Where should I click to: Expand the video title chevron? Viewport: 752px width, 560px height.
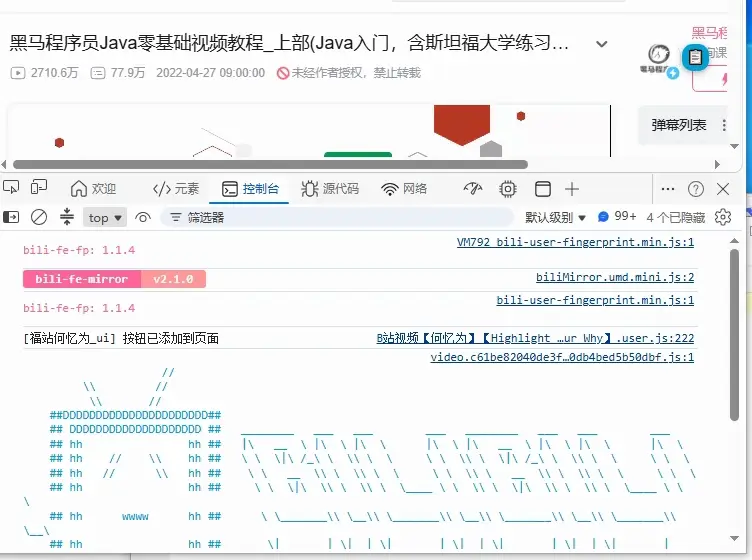coord(601,44)
